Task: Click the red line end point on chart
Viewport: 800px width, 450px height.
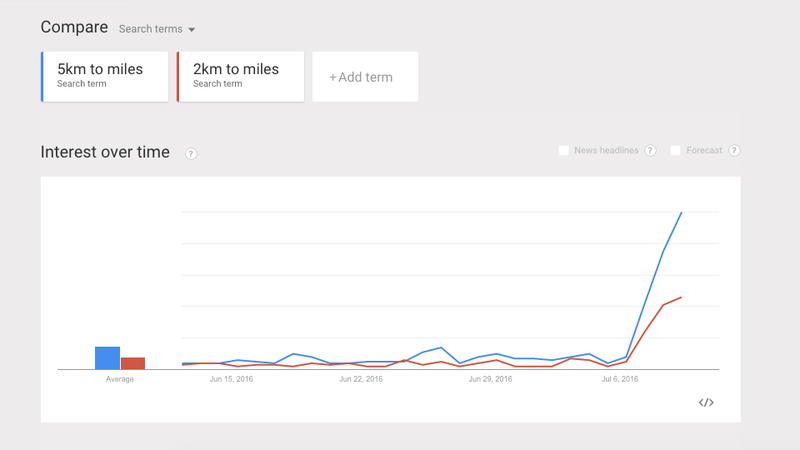Action: (681, 297)
